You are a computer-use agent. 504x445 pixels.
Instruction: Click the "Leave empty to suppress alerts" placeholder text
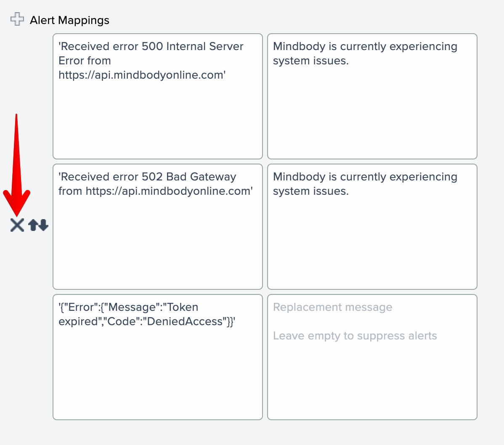[355, 336]
